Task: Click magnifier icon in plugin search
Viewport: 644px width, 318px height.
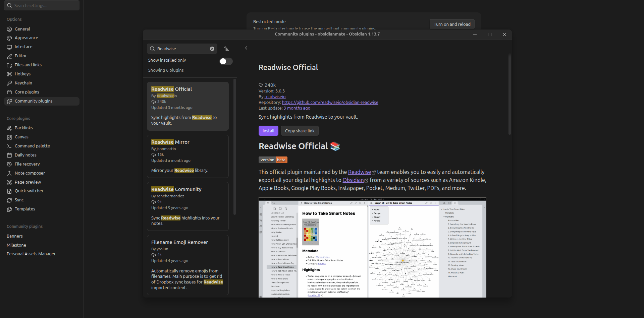Action: [x=152, y=49]
